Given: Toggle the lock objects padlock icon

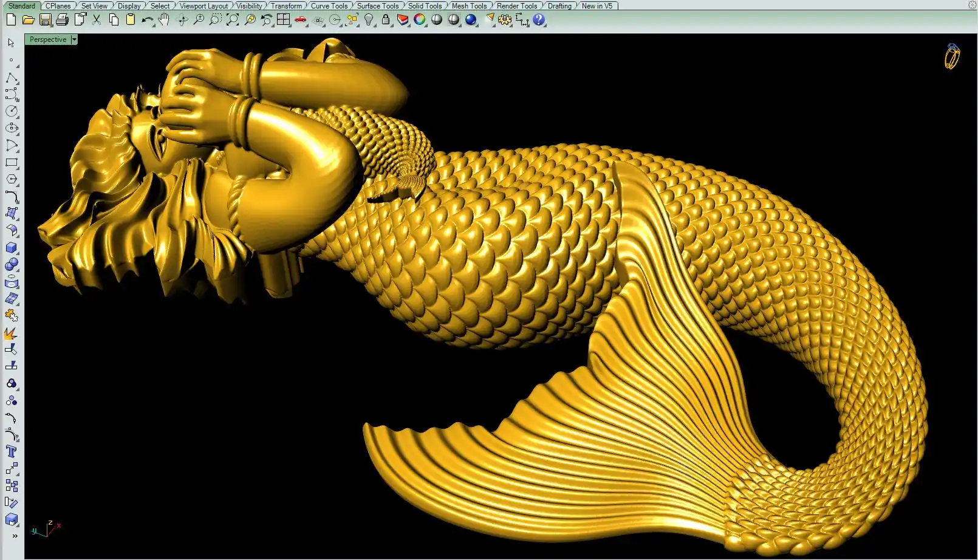Looking at the screenshot, I should [386, 20].
